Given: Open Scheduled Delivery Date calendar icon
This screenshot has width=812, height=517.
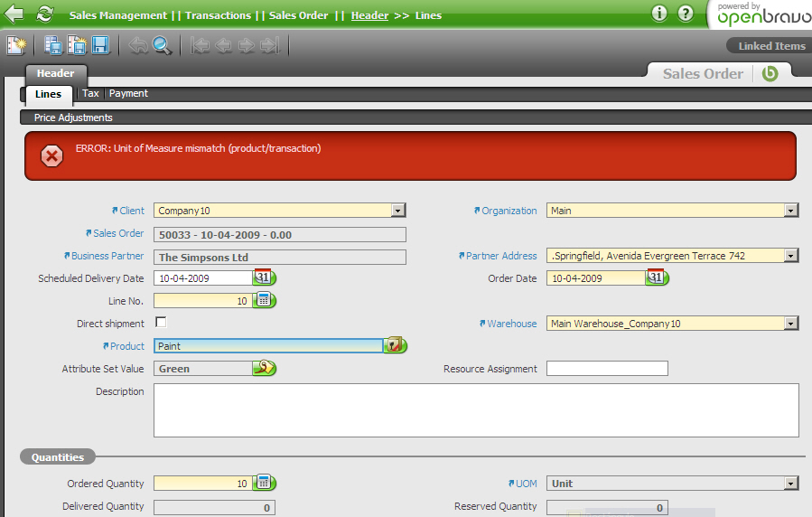Looking at the screenshot, I should tap(264, 277).
